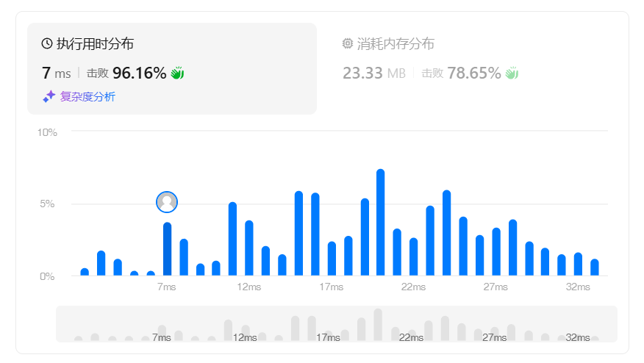Click the 5% y-axis label

coord(47,204)
